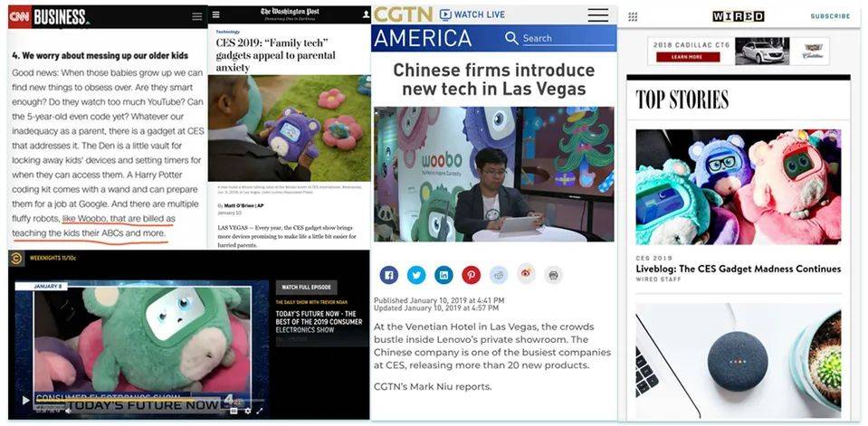Share the article on Facebook
Image resolution: width=868 pixels, height=426 pixels.
pyautogui.click(x=389, y=275)
